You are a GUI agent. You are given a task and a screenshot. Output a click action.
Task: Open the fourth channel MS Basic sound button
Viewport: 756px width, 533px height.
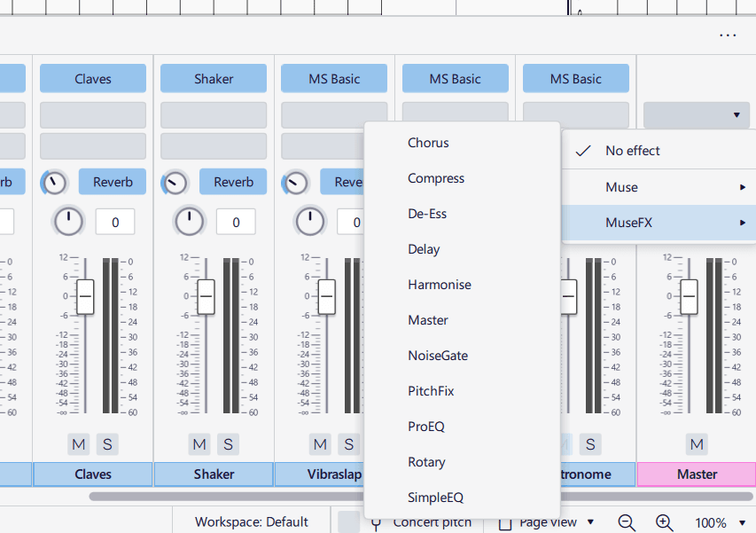coord(456,79)
